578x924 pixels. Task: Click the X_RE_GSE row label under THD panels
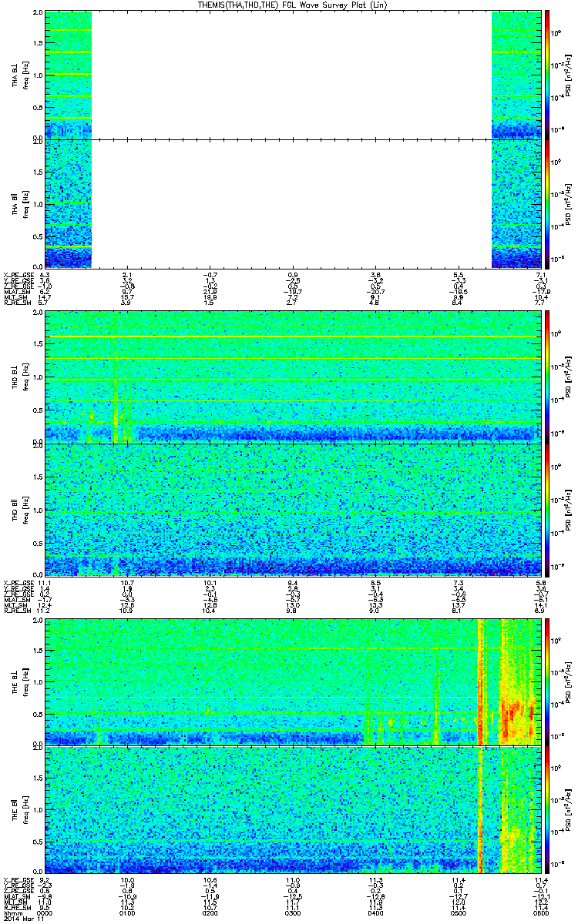[19, 584]
